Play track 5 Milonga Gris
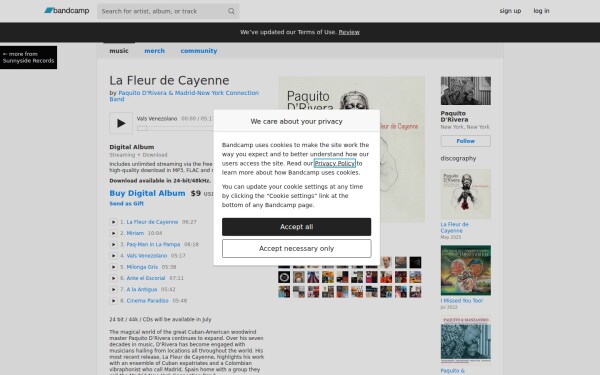This screenshot has height=375, width=600. (x=113, y=267)
